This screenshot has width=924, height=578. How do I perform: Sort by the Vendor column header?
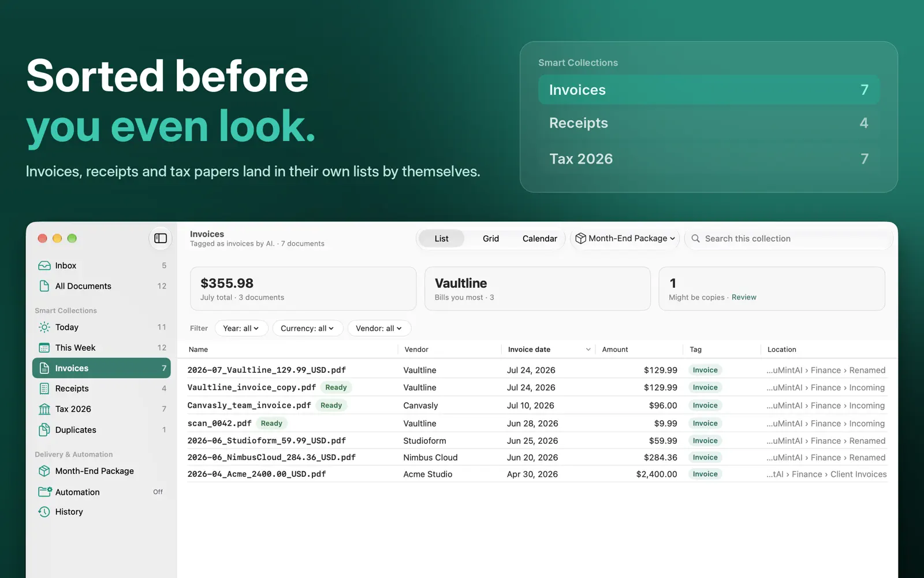tap(416, 350)
